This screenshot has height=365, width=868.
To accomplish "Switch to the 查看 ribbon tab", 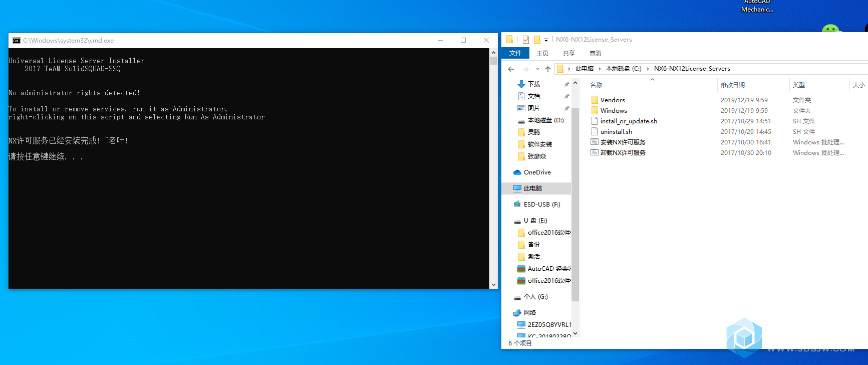I will coord(596,53).
